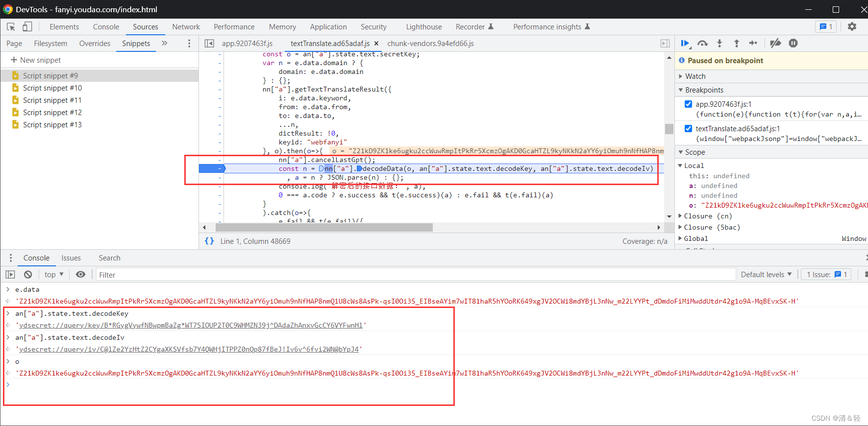Expand the Global scope
This screenshot has height=426, width=868.
[680, 238]
